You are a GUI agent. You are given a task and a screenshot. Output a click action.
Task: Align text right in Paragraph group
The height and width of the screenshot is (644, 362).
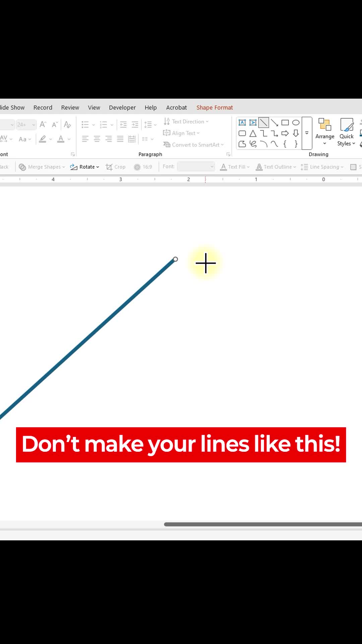(109, 139)
